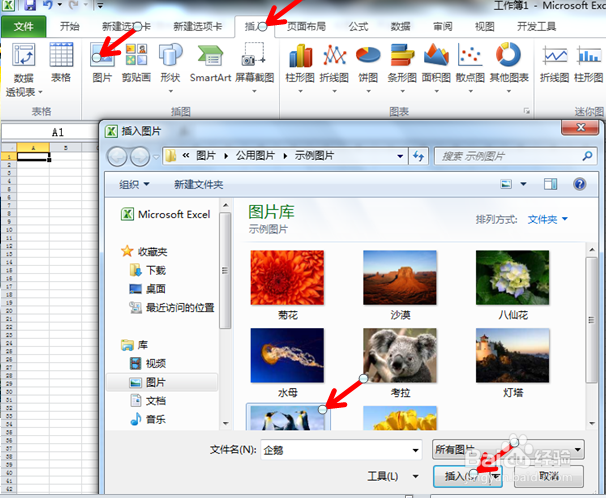The image size is (606, 498).
Task: Open the sort-by Folder (文件夹) dropdown
Action: [548, 219]
